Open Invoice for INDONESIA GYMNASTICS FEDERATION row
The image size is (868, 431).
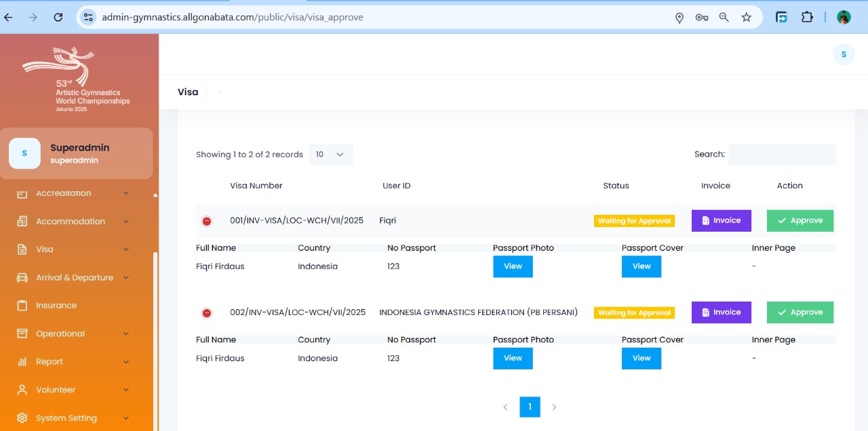click(721, 312)
